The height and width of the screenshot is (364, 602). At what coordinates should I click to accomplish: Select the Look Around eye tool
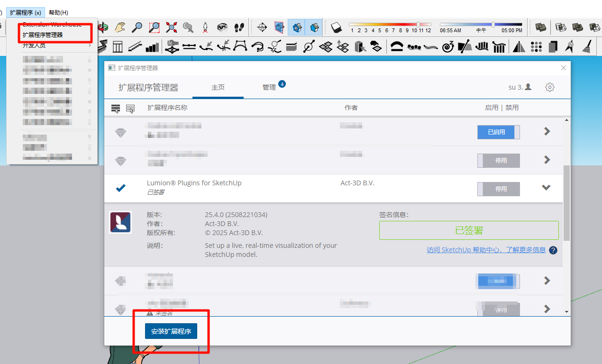coord(222,27)
